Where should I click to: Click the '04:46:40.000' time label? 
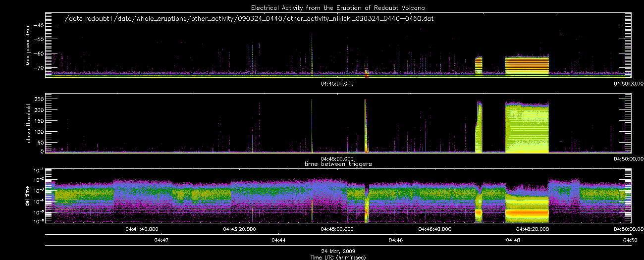434,229
